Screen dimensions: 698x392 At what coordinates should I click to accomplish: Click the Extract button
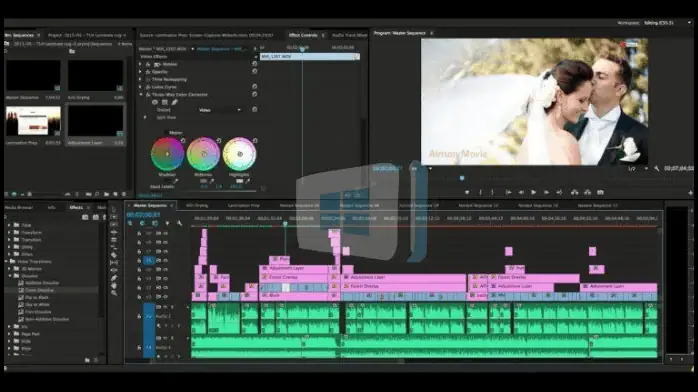pos(588,192)
